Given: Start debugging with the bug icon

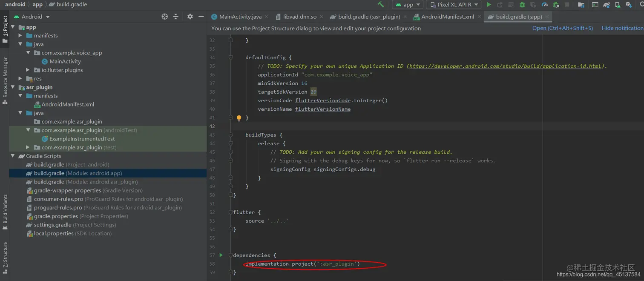Looking at the screenshot, I should click(x=522, y=5).
